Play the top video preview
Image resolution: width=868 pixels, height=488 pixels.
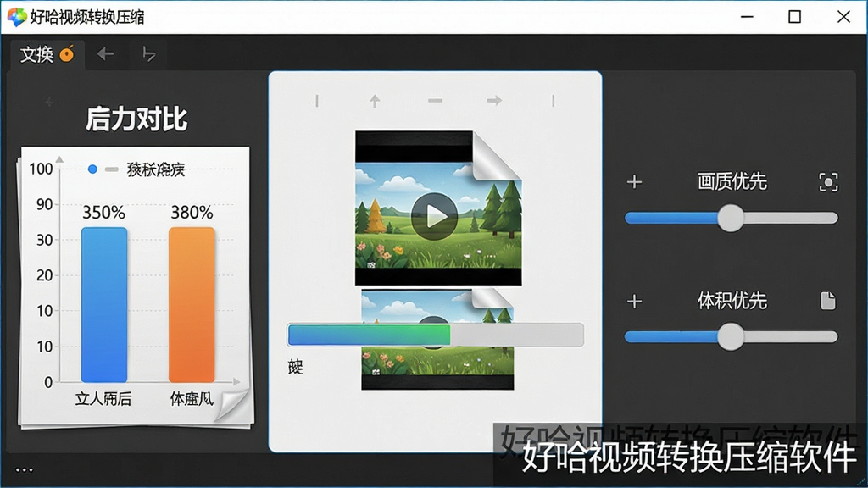click(x=435, y=216)
